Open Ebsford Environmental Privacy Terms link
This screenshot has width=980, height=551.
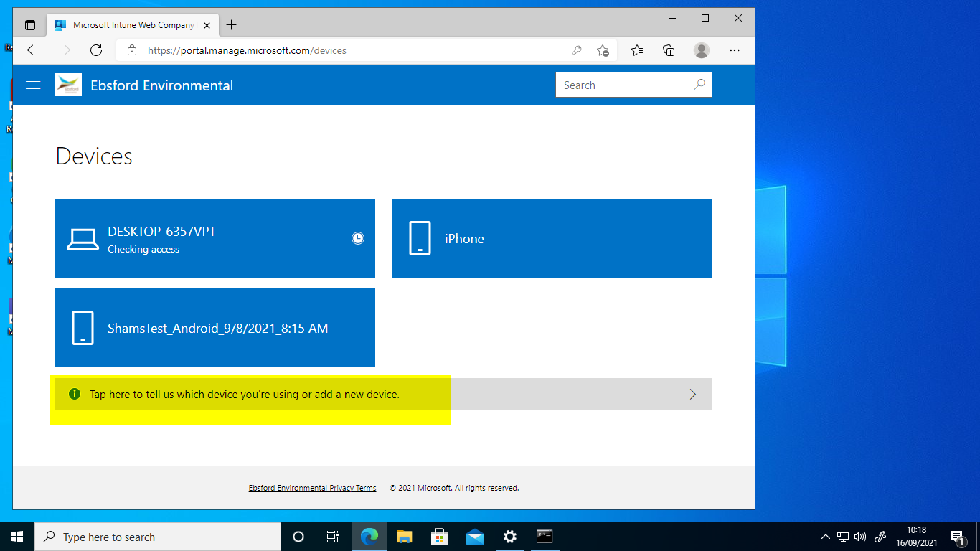(312, 488)
